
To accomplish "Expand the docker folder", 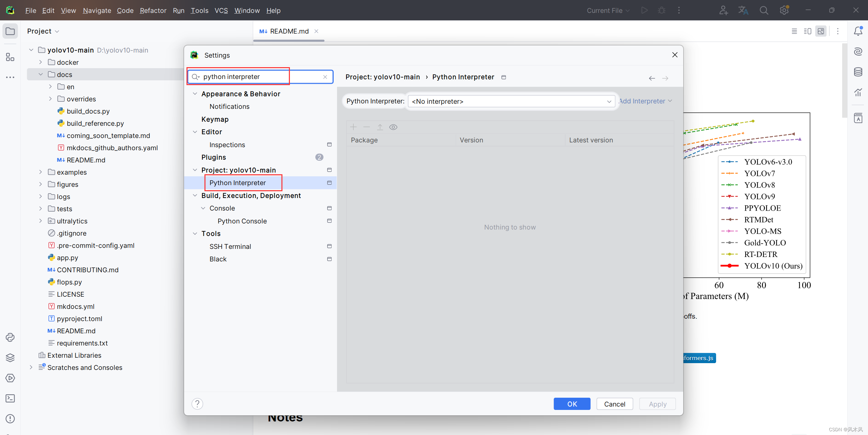I will pos(40,62).
